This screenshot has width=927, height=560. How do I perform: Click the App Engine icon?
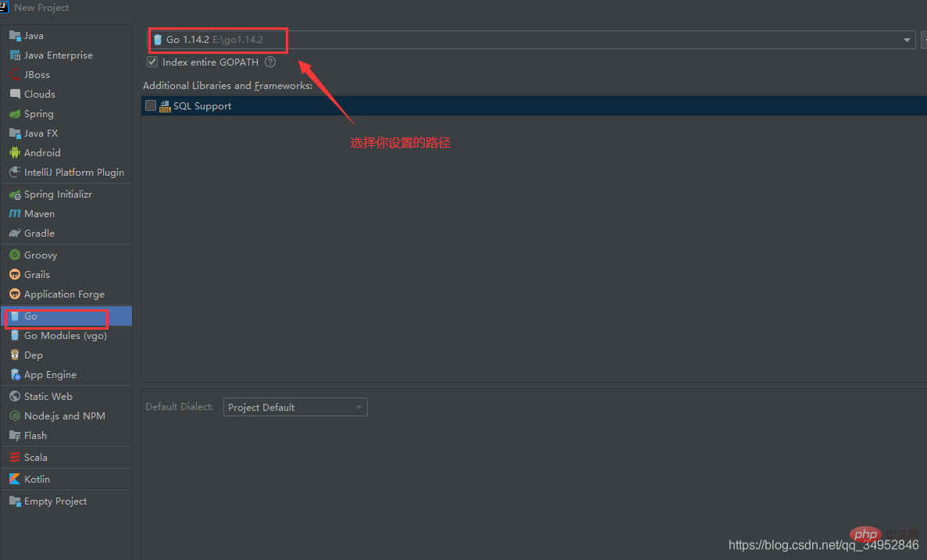16,374
